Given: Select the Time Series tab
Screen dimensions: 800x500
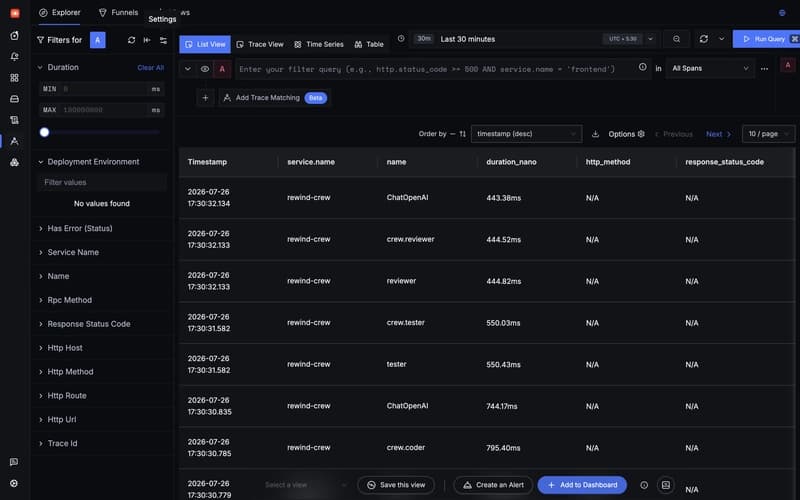Looking at the screenshot, I should [319, 44].
